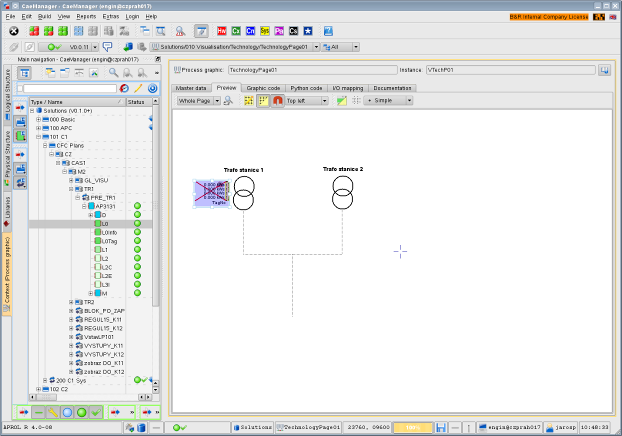
Task: Click the green check icon in bottom filter bar
Action: coord(96,413)
